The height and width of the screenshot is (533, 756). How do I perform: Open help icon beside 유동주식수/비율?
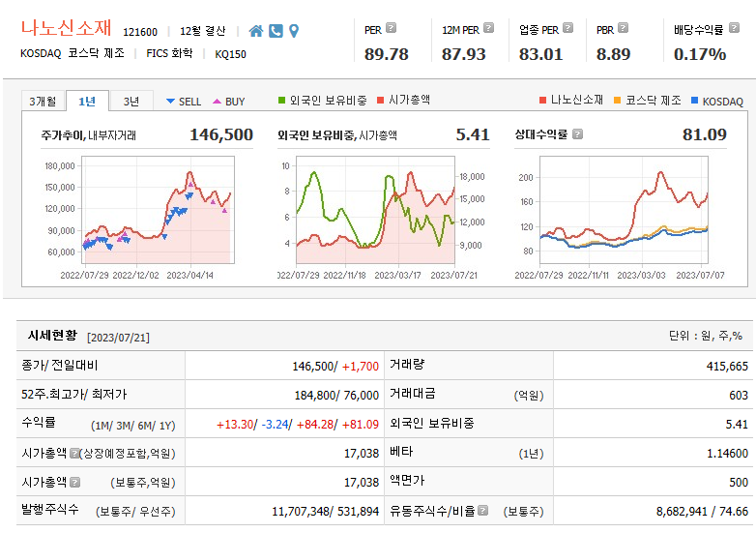click(483, 511)
